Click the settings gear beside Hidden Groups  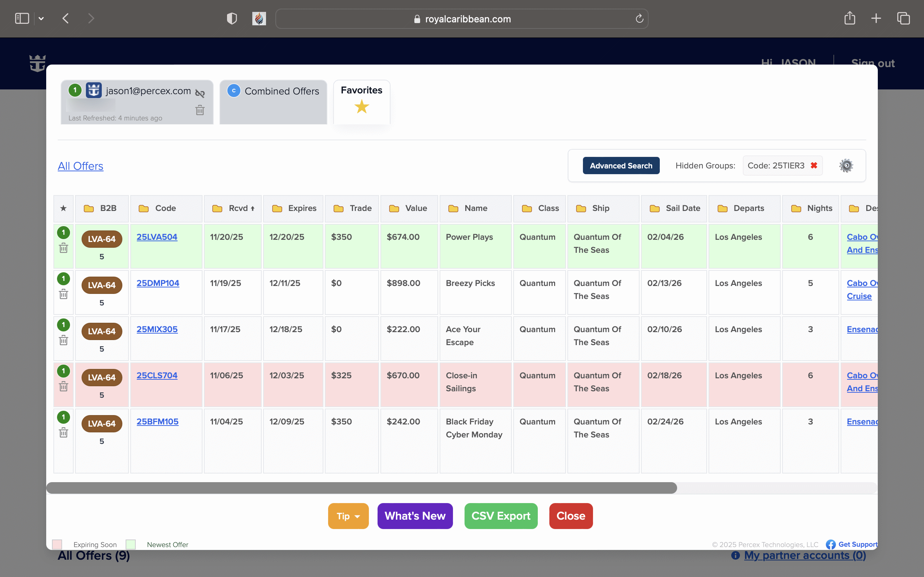[x=846, y=166]
